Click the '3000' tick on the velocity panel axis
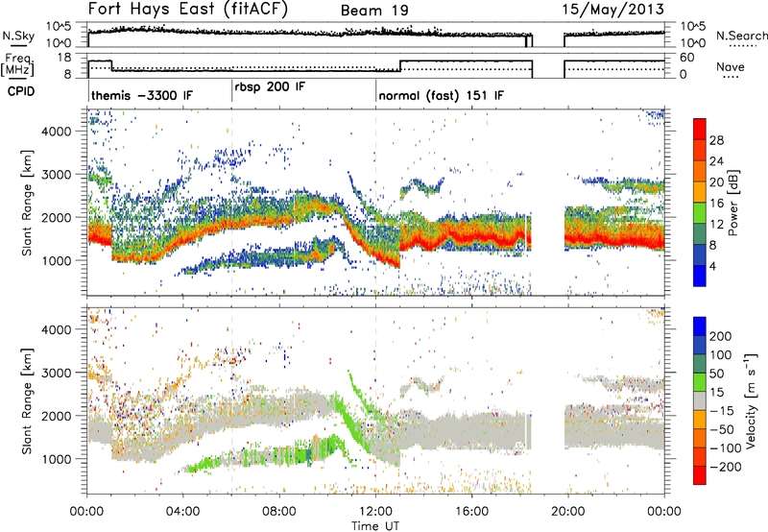768x532 pixels. click(57, 373)
